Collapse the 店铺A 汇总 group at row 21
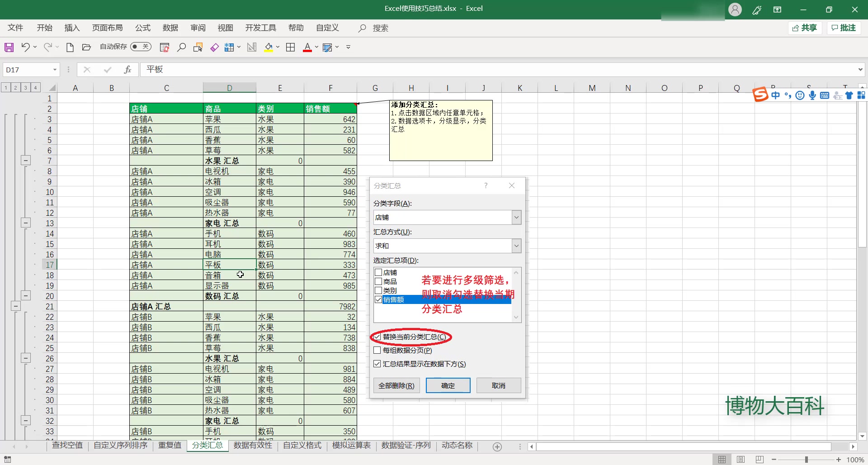The height and width of the screenshot is (465, 868). point(16,306)
